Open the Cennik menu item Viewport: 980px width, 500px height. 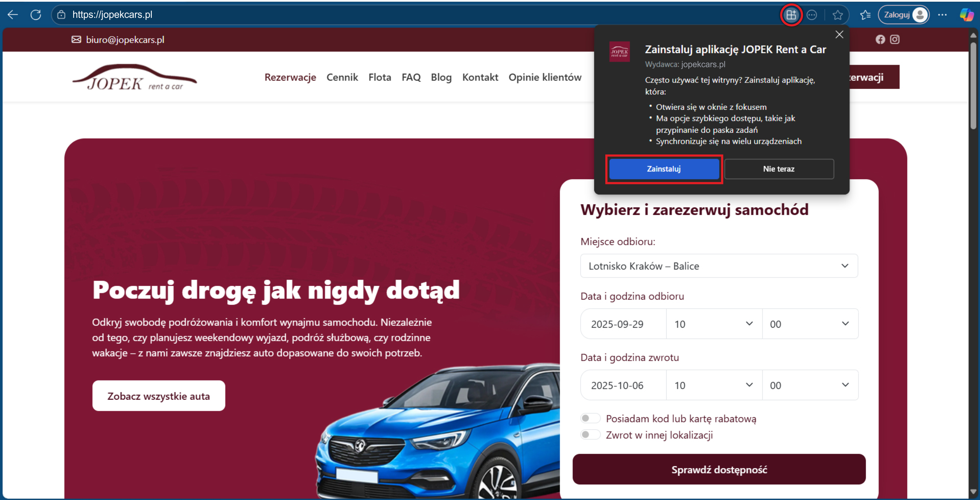[342, 77]
